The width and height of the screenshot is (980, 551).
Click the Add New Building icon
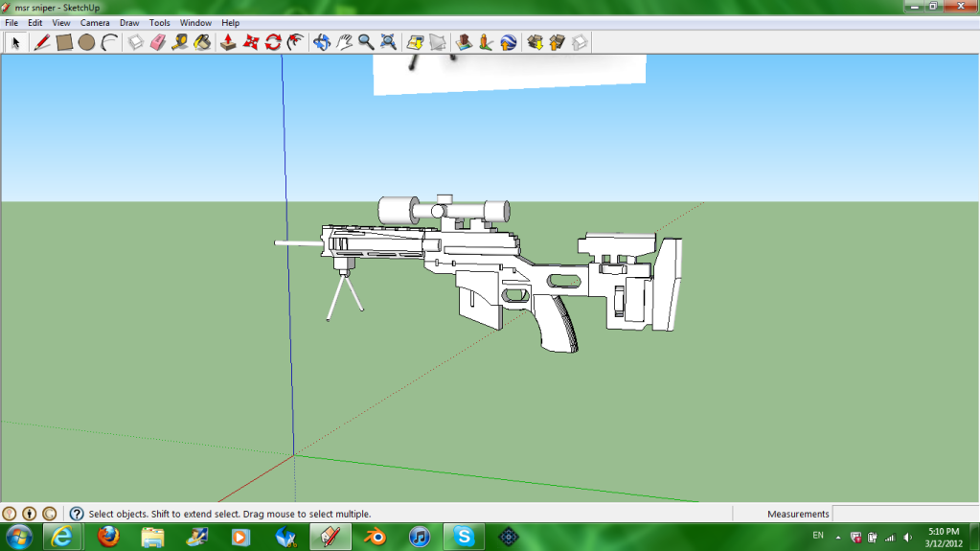[x=464, y=42]
